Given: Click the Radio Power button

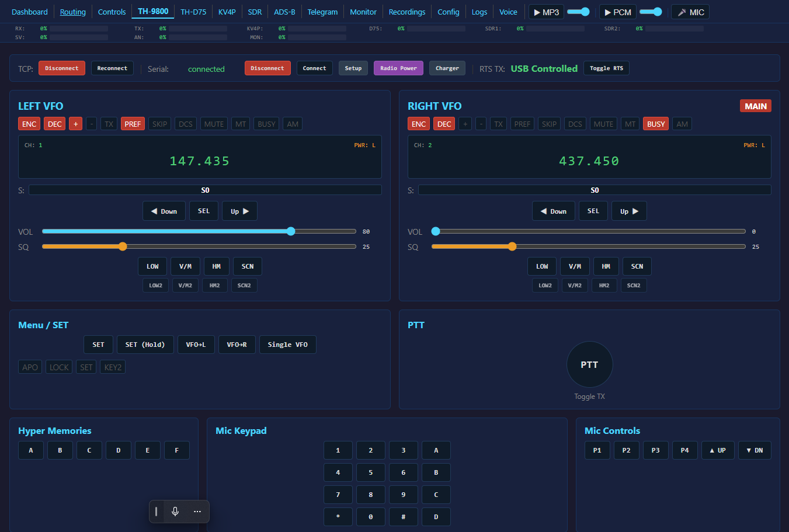Looking at the screenshot, I should [398, 68].
